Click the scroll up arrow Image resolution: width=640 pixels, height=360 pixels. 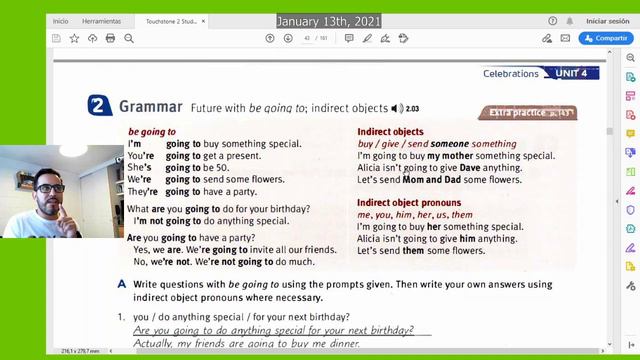(610, 52)
